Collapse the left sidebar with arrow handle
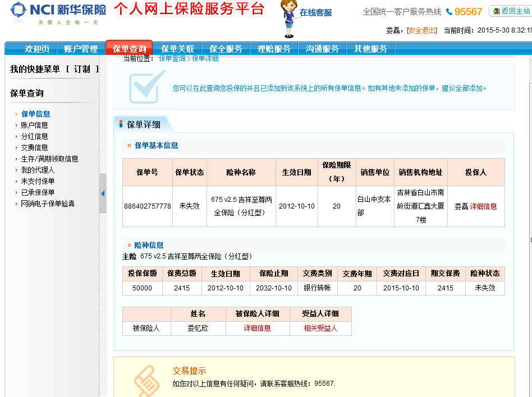 pos(103,193)
